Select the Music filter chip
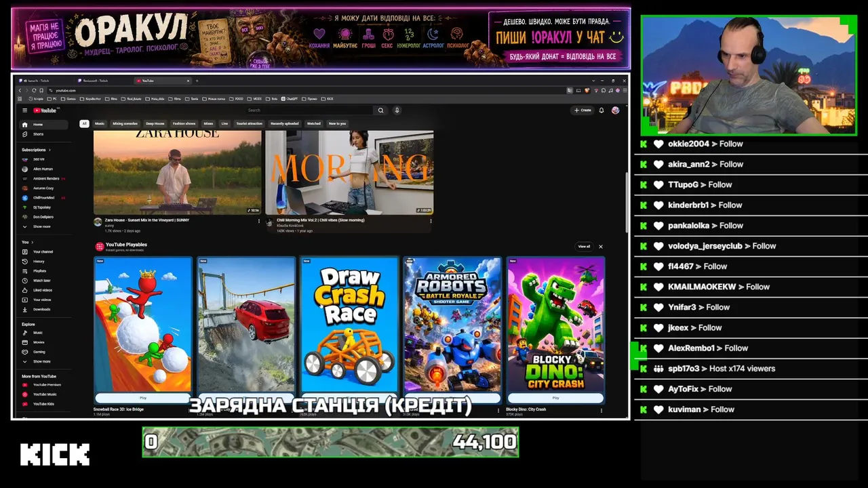868x488 pixels. point(100,123)
